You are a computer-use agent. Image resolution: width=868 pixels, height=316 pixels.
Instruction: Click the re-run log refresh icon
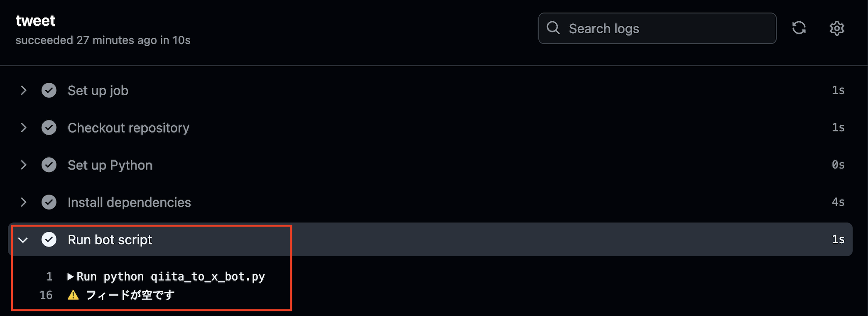click(x=799, y=28)
